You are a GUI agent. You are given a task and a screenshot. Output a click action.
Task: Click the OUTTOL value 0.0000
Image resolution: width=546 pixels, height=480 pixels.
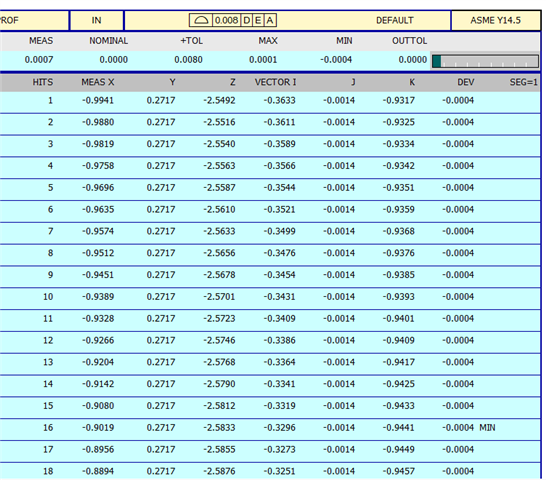point(413,60)
